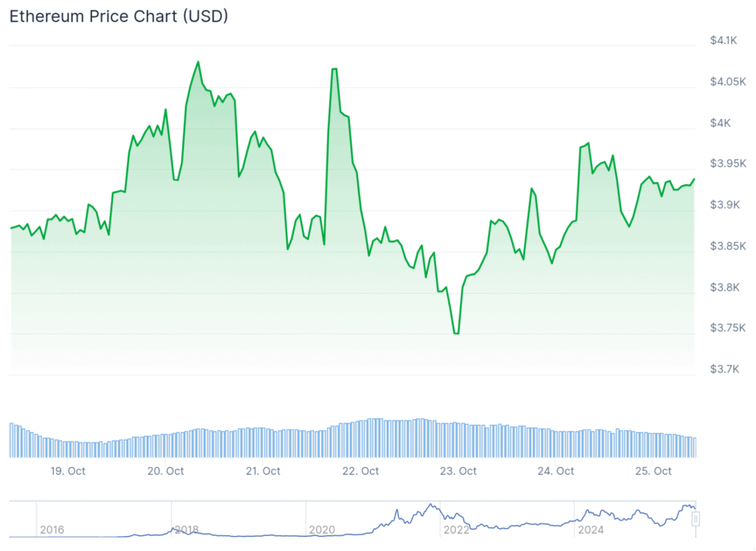Jump to 2020 in the navigator
This screenshot has height=551, width=756.
(x=322, y=530)
